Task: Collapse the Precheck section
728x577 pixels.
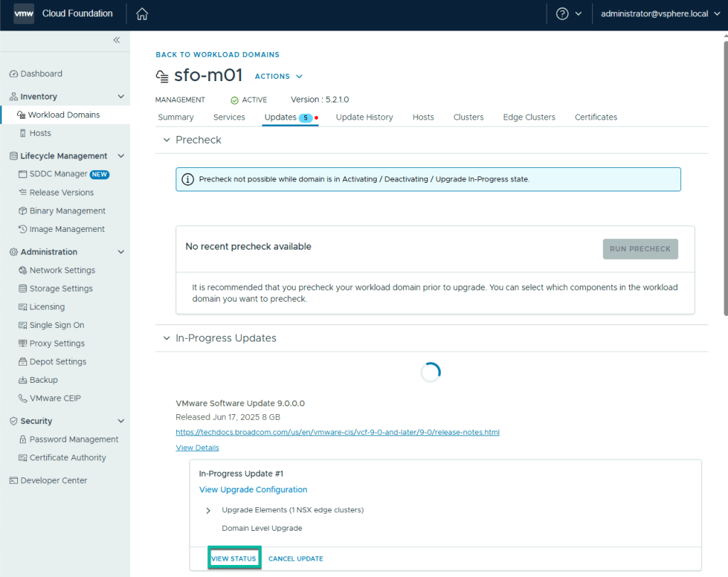Action: [x=167, y=140]
